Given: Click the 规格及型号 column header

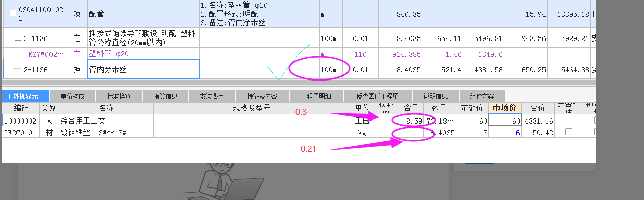Looking at the screenshot, I should tap(252, 108).
